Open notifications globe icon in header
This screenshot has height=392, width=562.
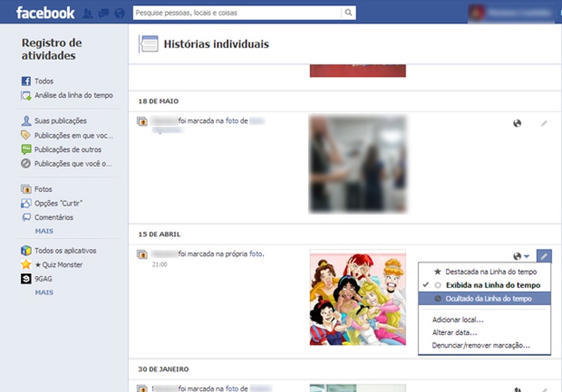[x=119, y=13]
